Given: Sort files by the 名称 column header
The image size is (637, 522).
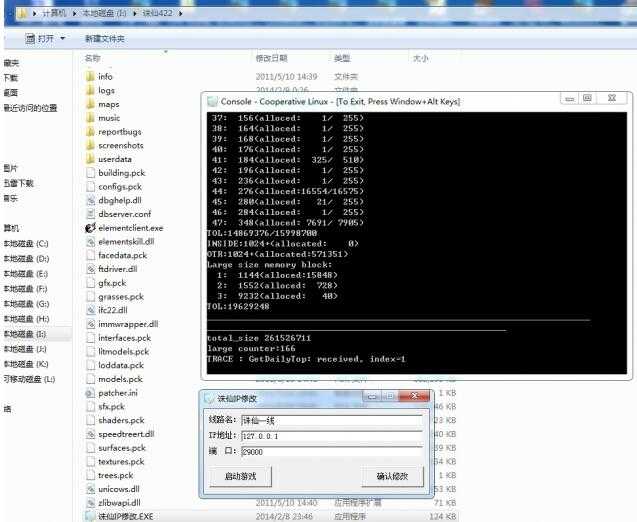Looking at the screenshot, I should 93,59.
